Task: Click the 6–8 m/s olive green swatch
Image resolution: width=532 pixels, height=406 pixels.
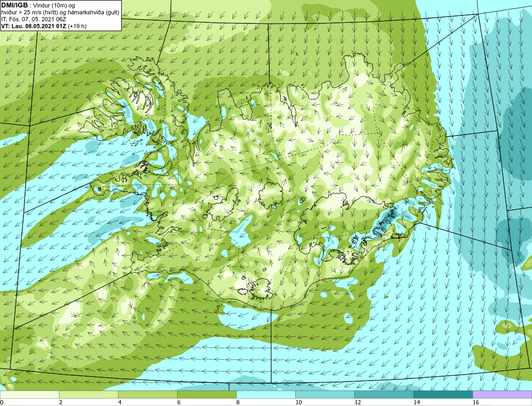Action: click(x=206, y=394)
